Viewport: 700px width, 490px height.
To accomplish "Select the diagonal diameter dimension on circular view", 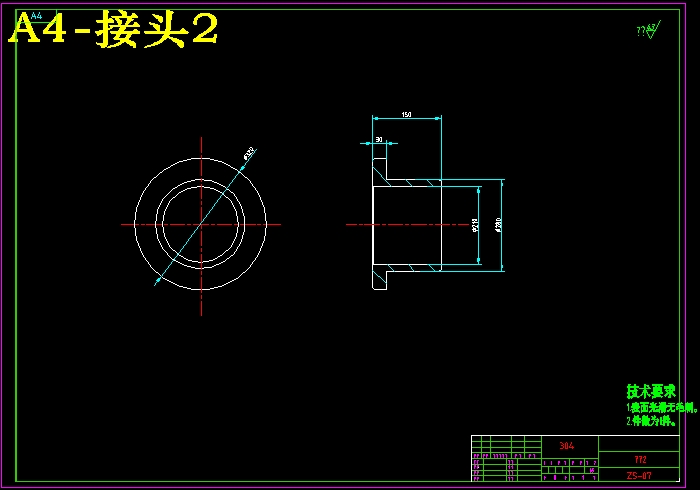I will tap(248, 153).
